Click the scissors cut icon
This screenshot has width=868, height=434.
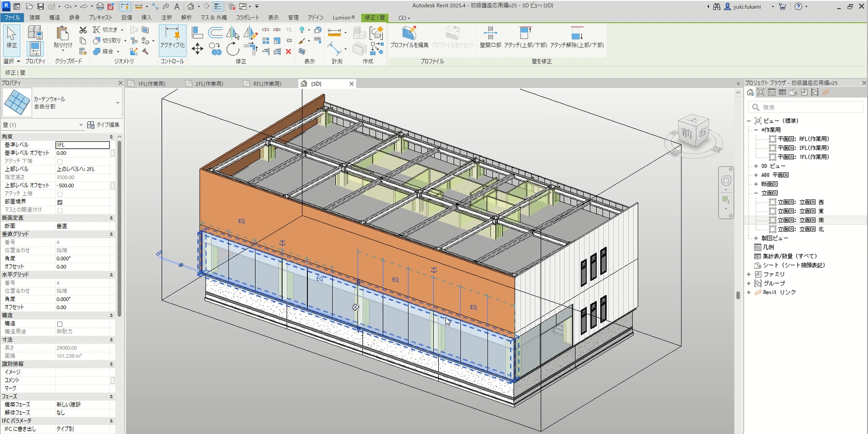pyautogui.click(x=83, y=30)
